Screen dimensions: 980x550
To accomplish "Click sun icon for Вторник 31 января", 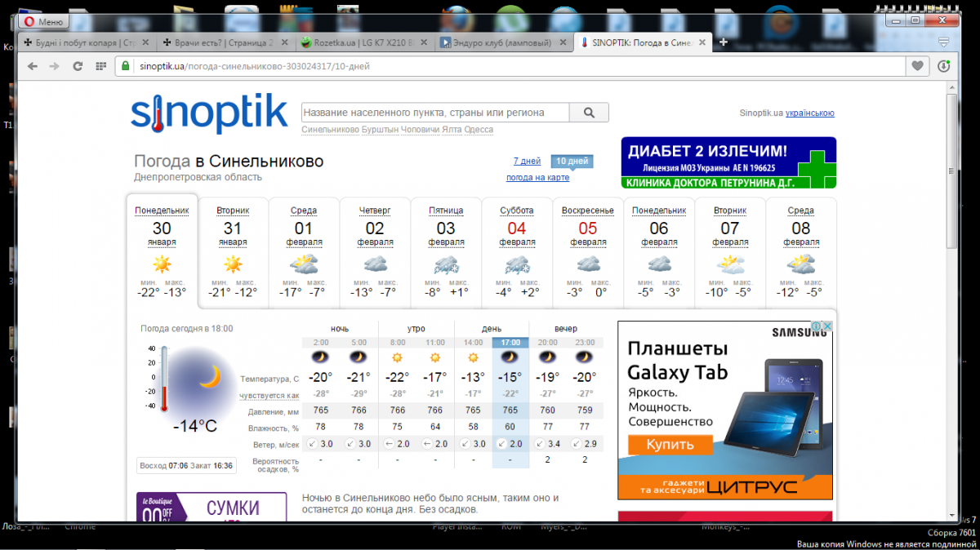I will (x=233, y=264).
